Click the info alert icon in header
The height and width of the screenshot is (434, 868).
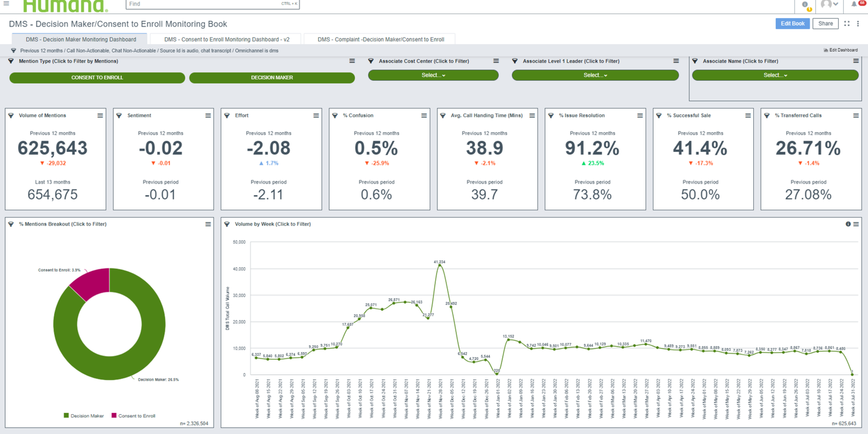point(805,4)
